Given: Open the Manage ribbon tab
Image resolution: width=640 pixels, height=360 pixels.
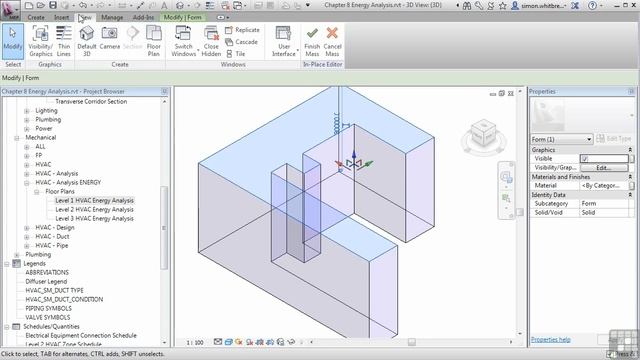Looking at the screenshot, I should [112, 18].
